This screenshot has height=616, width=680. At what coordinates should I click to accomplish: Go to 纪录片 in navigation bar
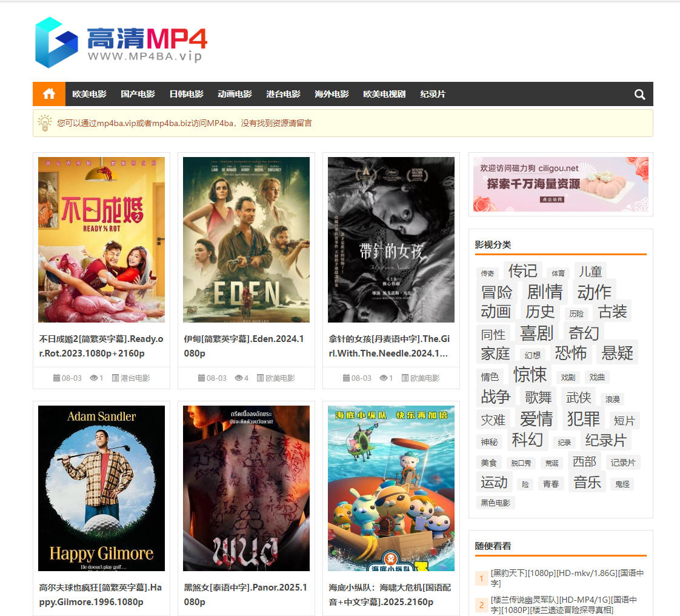pos(433,94)
